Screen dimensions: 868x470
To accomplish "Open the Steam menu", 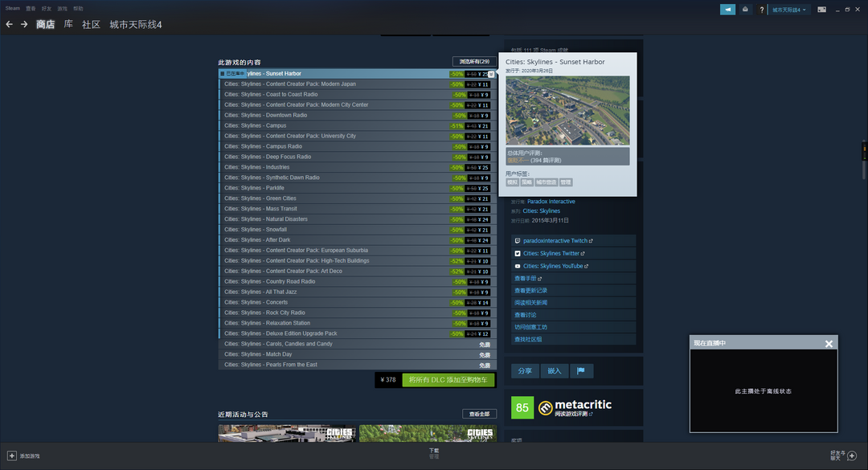I will coord(12,8).
